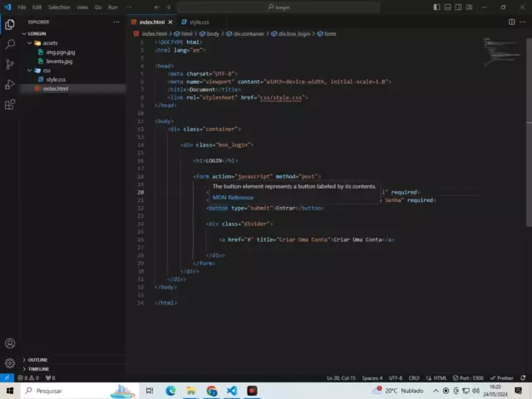Open the Manage gear settings icon
This screenshot has width=532, height=399.
click(10, 363)
